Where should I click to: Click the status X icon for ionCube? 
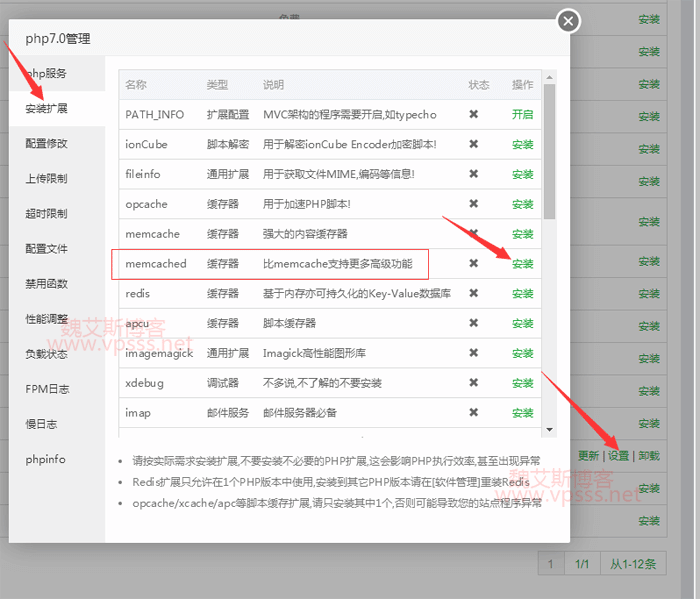click(474, 144)
